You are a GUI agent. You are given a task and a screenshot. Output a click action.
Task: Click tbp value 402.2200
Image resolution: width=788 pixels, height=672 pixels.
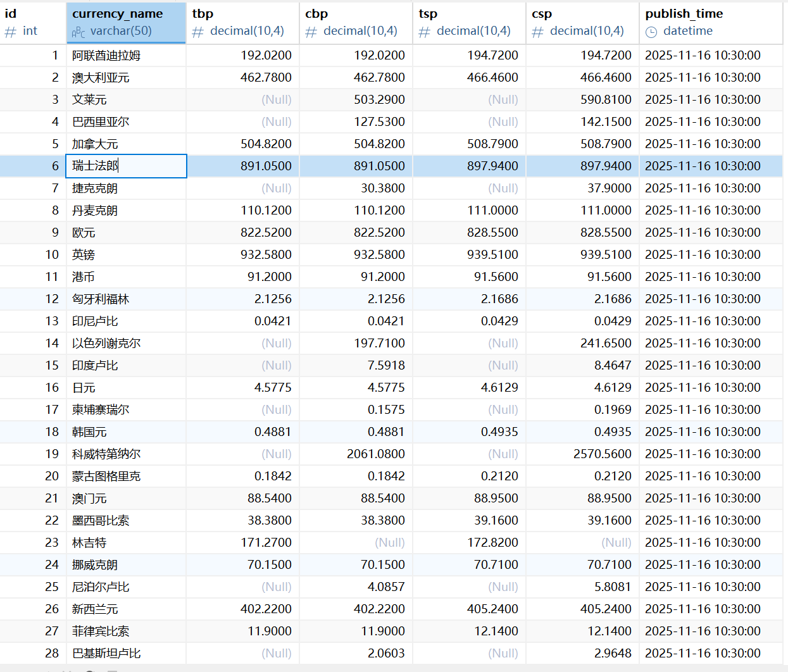point(266,609)
